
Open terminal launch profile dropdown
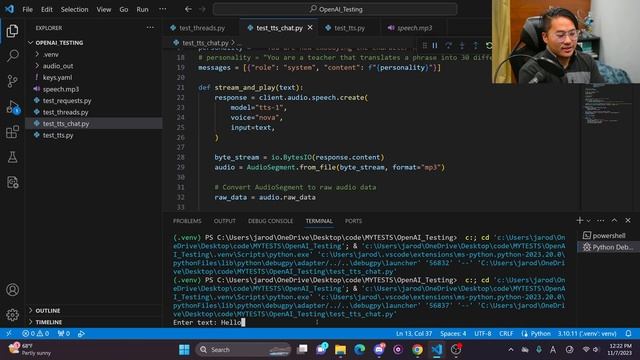[x=589, y=220]
